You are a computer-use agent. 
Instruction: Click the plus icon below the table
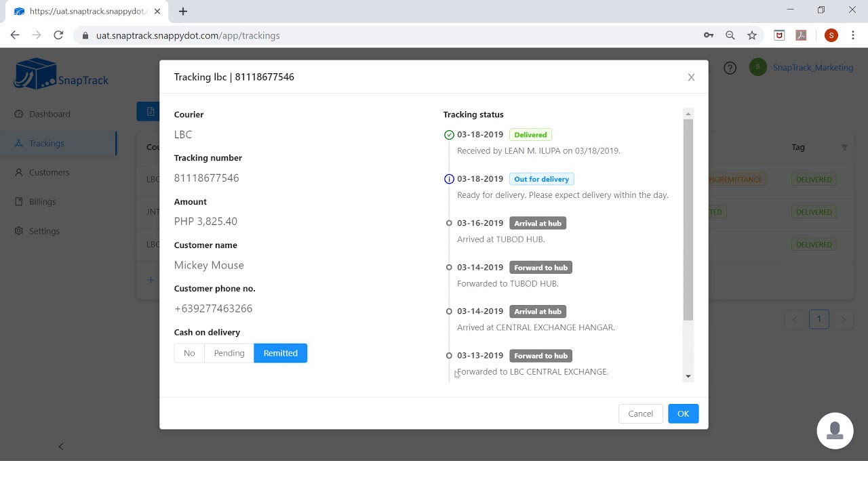coord(151,279)
